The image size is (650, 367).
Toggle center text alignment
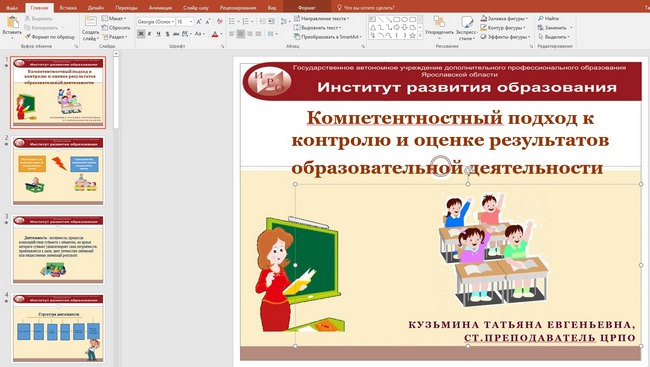coord(240,34)
